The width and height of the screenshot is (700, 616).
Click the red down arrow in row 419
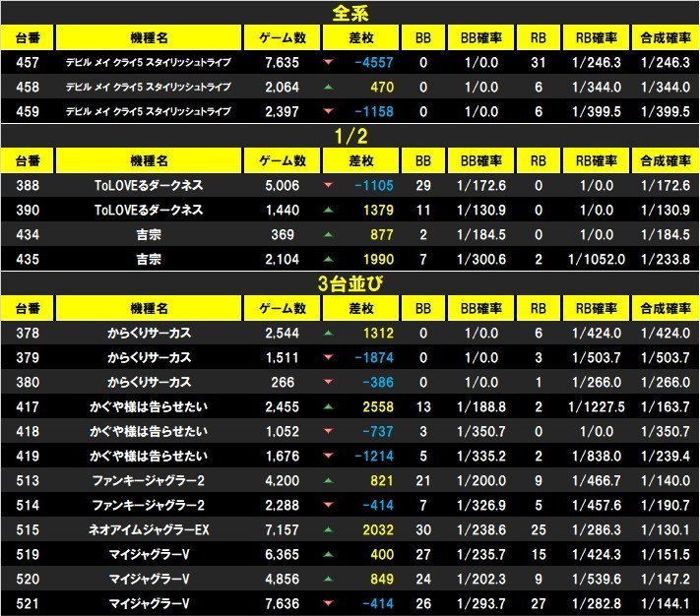point(329,456)
